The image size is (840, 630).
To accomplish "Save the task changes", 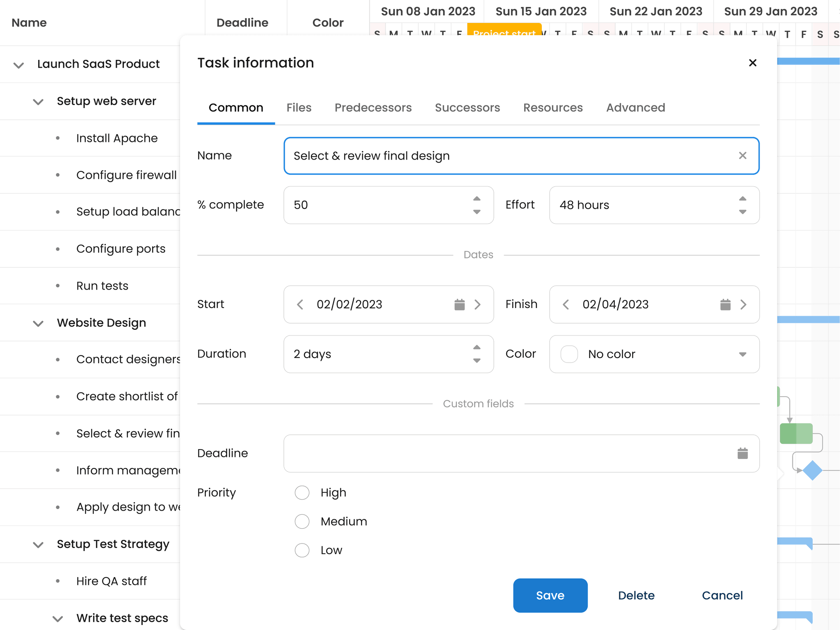I will click(x=550, y=596).
